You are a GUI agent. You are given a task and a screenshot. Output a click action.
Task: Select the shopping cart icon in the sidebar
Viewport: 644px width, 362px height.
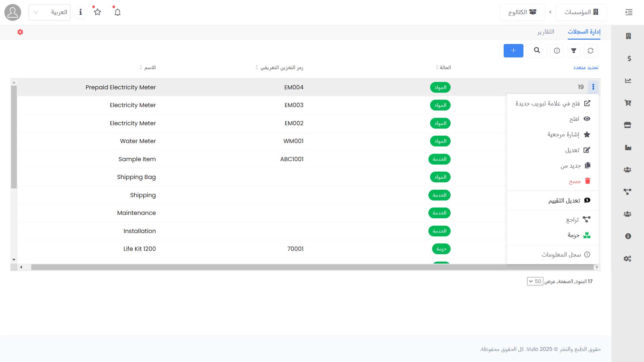[628, 103]
